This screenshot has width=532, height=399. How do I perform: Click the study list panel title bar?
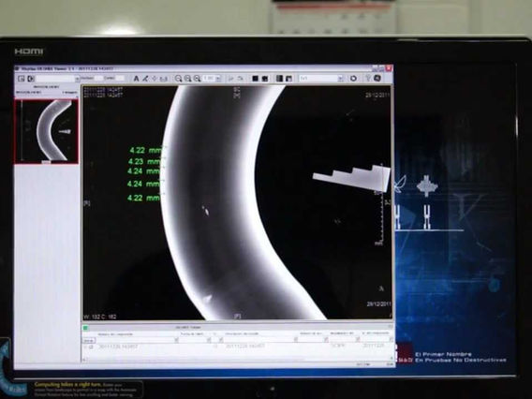[238, 328]
